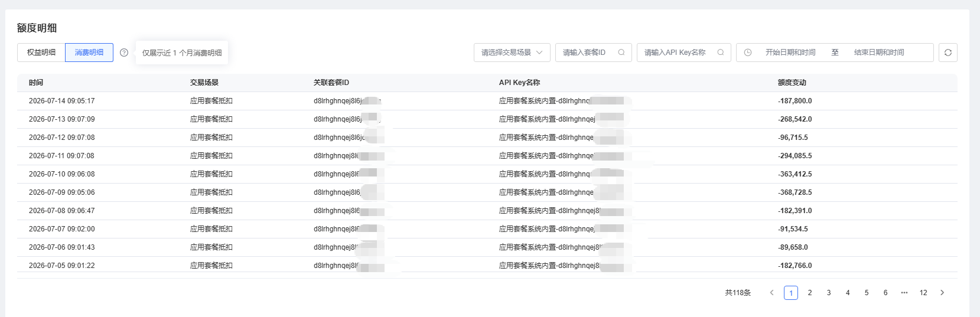Click the pagination ellipsis to jump ahead
The height and width of the screenshot is (317, 980).
pos(904,293)
